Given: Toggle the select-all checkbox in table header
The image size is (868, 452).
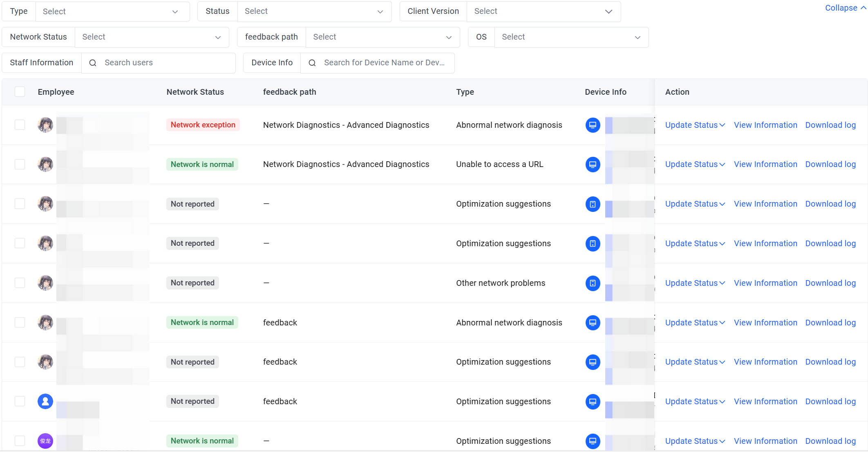Looking at the screenshot, I should (x=20, y=92).
